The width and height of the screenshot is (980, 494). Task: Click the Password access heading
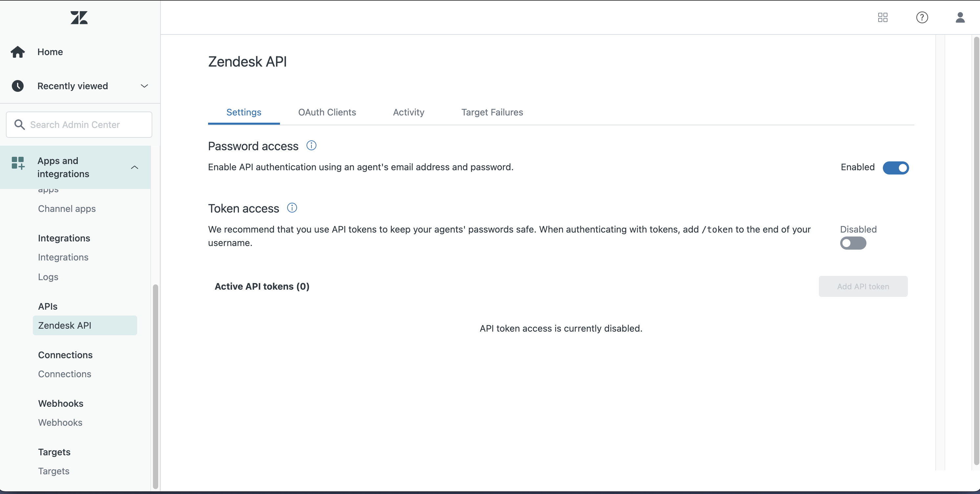pos(253,146)
